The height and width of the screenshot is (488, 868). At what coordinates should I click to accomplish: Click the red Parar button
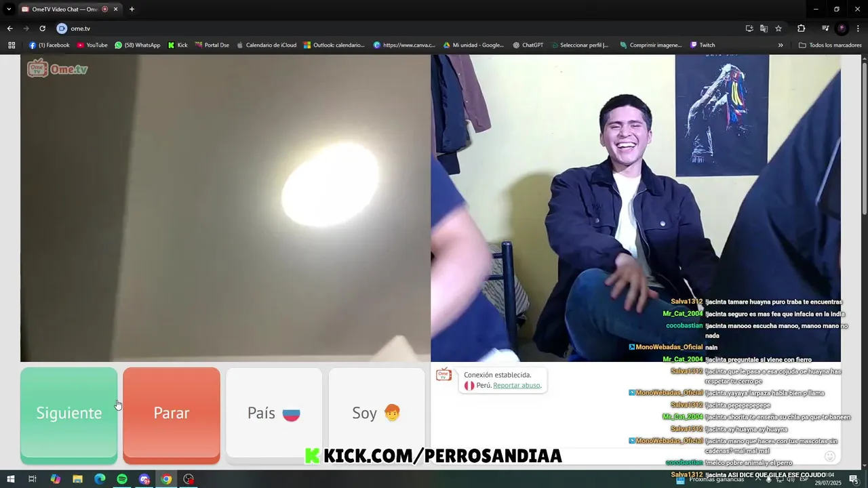(172, 415)
